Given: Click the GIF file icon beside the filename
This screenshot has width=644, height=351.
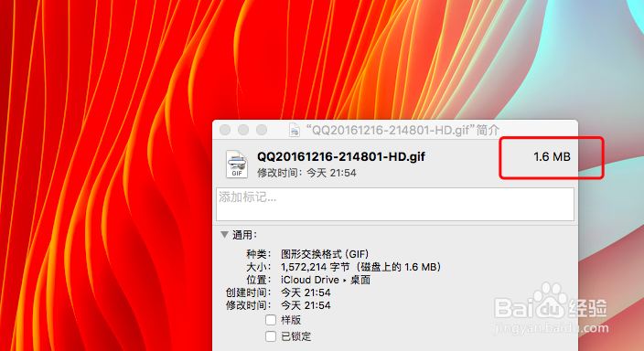Looking at the screenshot, I should tap(237, 164).
